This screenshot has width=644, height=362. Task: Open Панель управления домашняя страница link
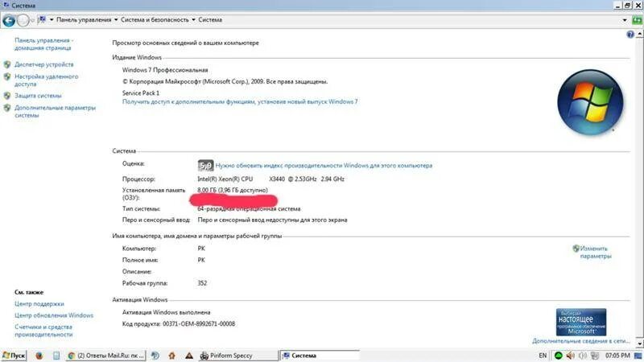coord(44,44)
